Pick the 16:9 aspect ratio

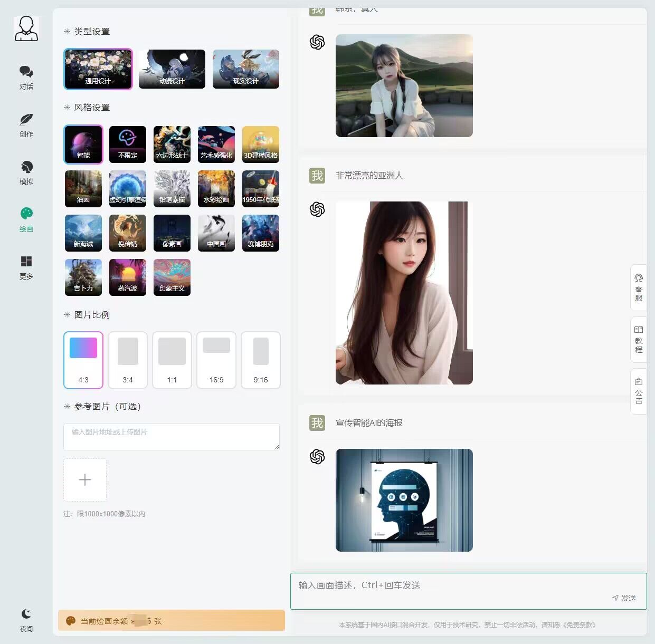pyautogui.click(x=216, y=360)
